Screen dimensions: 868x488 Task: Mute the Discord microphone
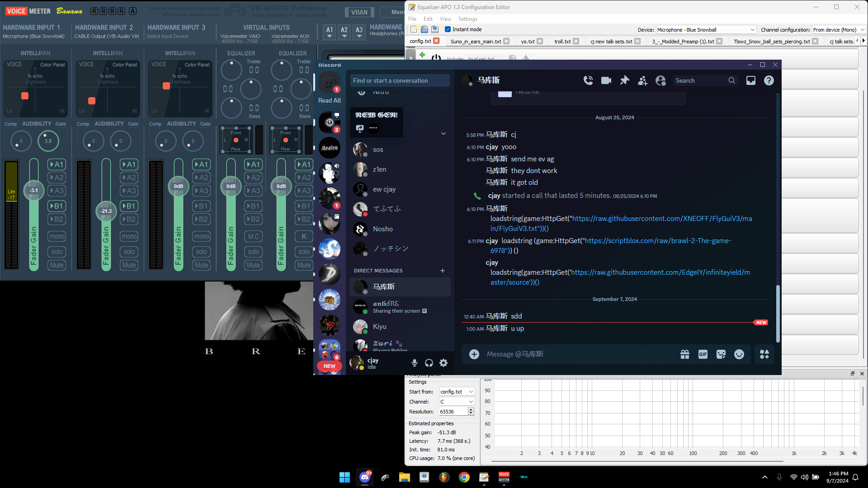(414, 363)
